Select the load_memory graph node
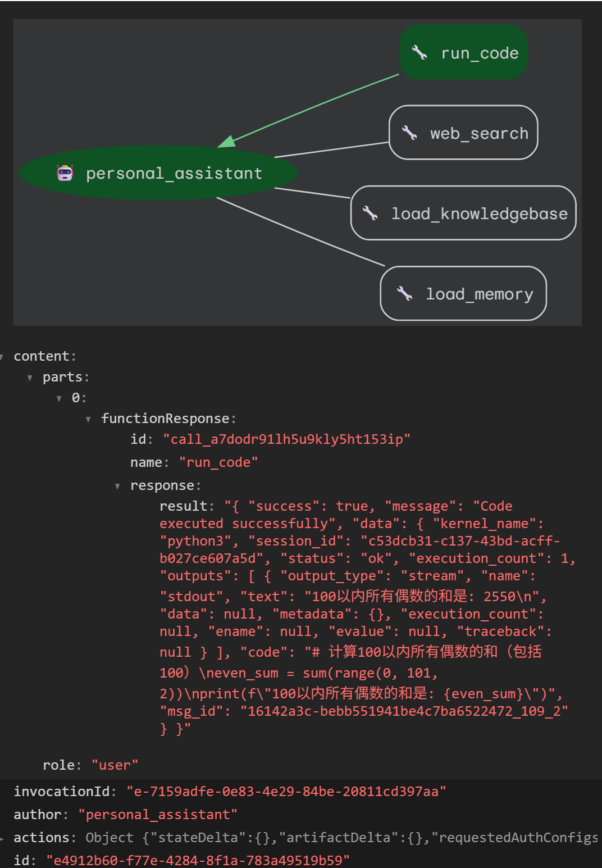The width and height of the screenshot is (602, 868). click(463, 293)
